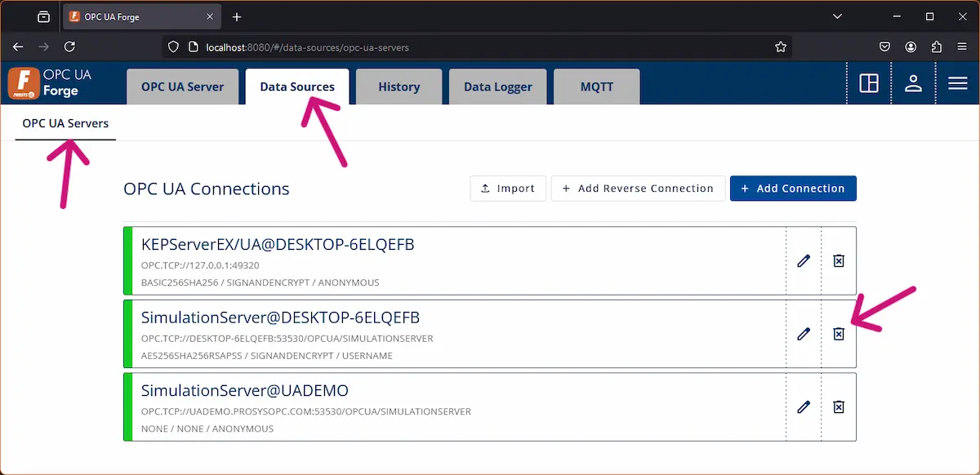Image resolution: width=980 pixels, height=475 pixels.
Task: Click the OPC.TCP://127.0.0.1:49320 endpoint text
Action: [x=200, y=265]
